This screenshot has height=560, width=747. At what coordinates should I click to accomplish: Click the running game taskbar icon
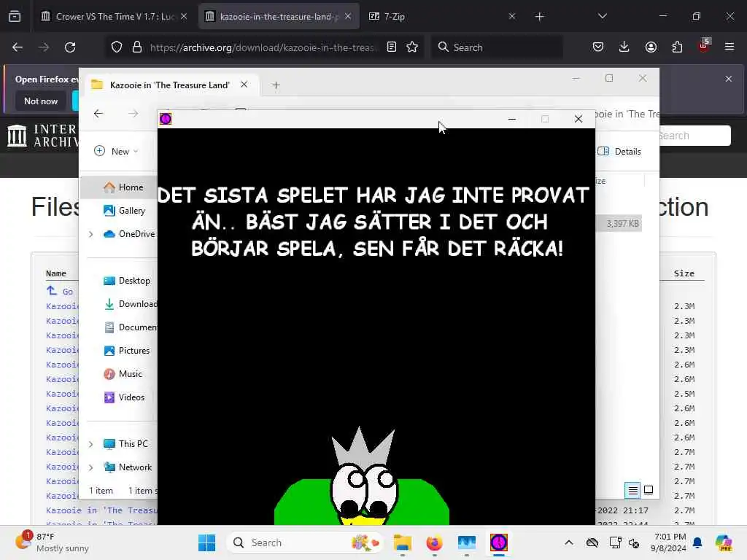point(499,542)
